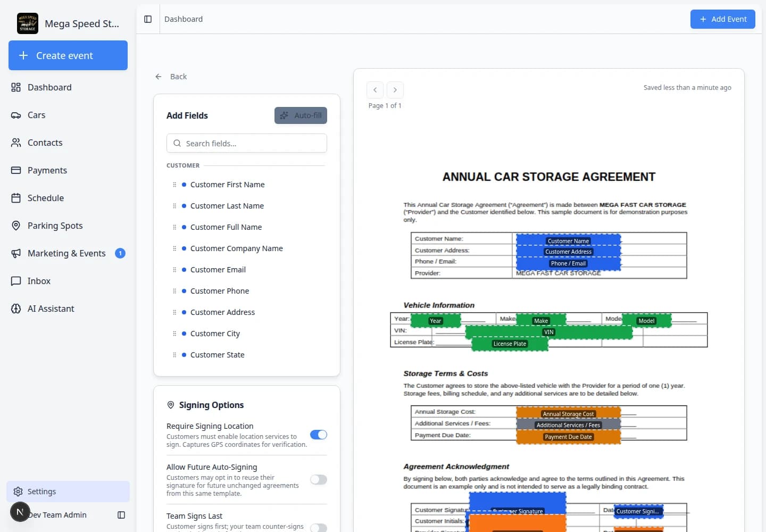Select Customer Company Name field
The height and width of the screenshot is (532, 766).
point(247,248)
